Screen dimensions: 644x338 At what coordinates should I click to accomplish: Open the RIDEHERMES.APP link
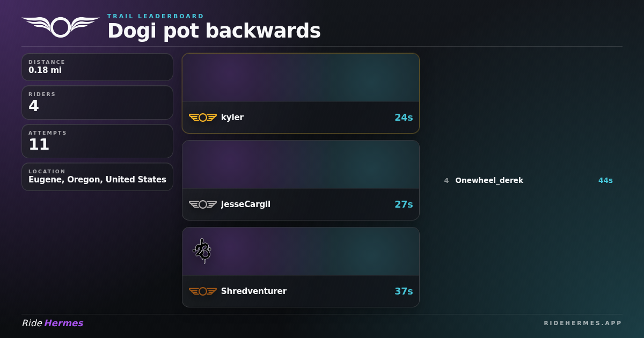pos(583,323)
